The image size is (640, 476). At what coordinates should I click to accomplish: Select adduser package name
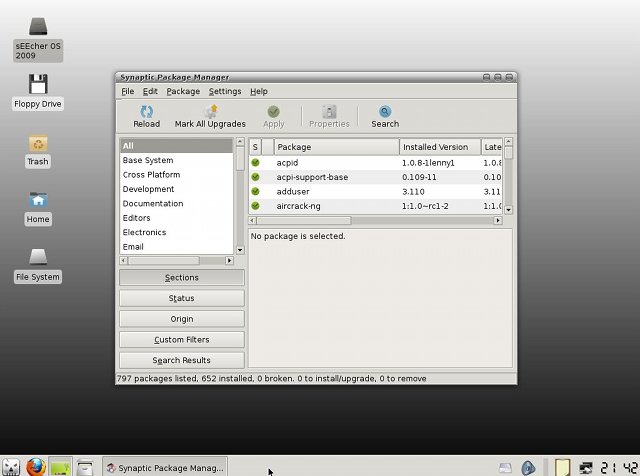293,191
